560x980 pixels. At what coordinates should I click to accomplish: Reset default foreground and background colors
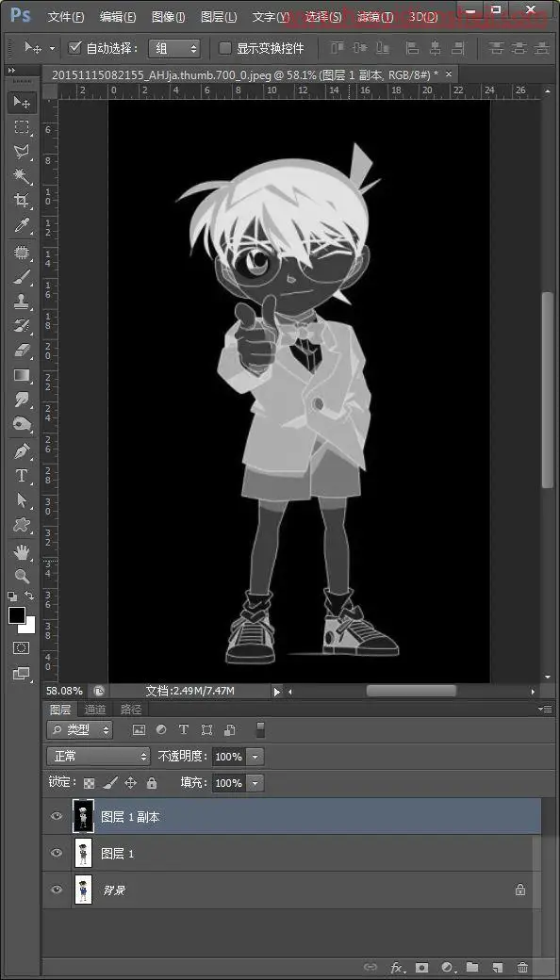[x=12, y=596]
